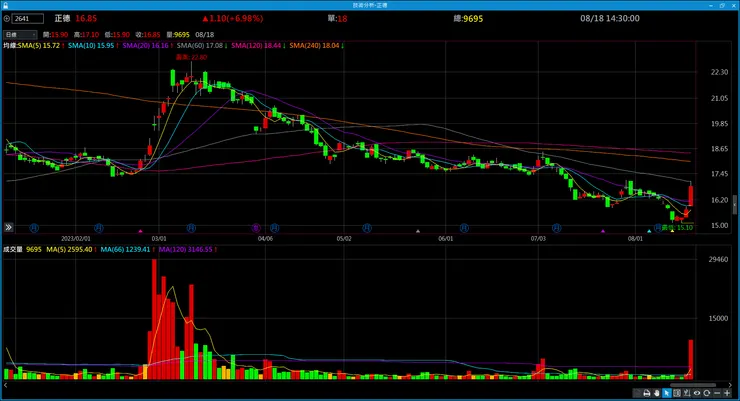Screen dimensions: 740x401
Task: Click the tallest red volume bar near 03/01
Action: click(x=154, y=319)
